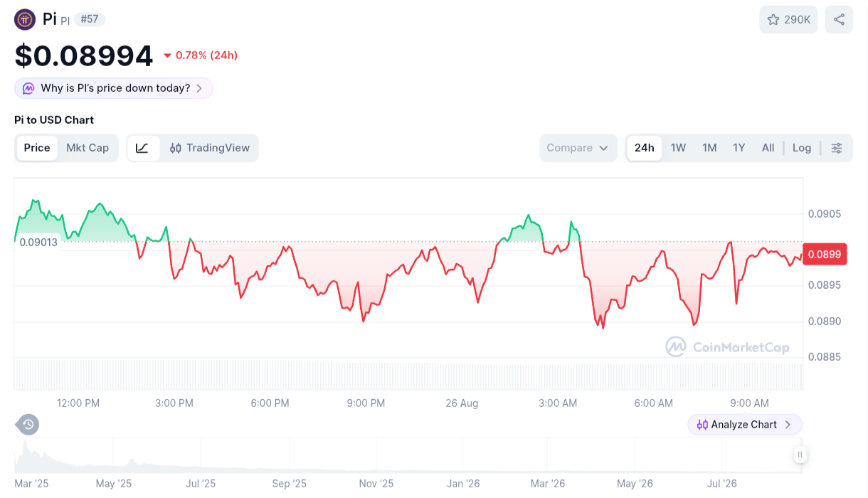Screen dimensions: 868x498
Task: Click the 12:00 PM axis label
Action: click(78, 403)
